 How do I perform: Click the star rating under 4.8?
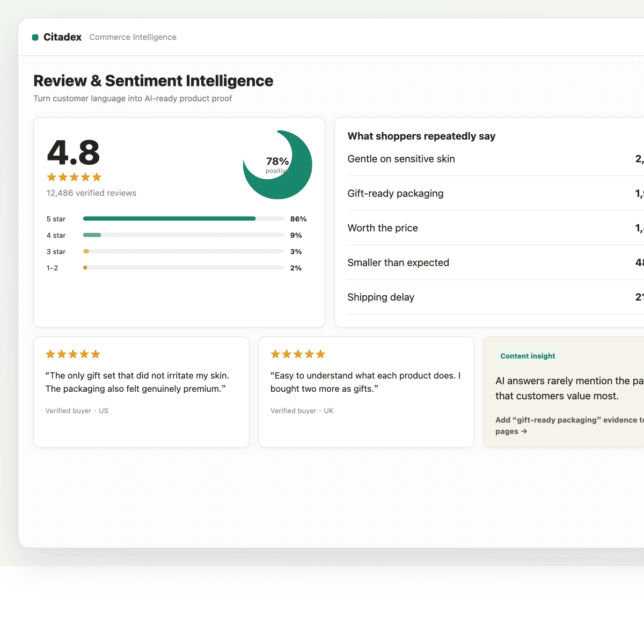[74, 177]
